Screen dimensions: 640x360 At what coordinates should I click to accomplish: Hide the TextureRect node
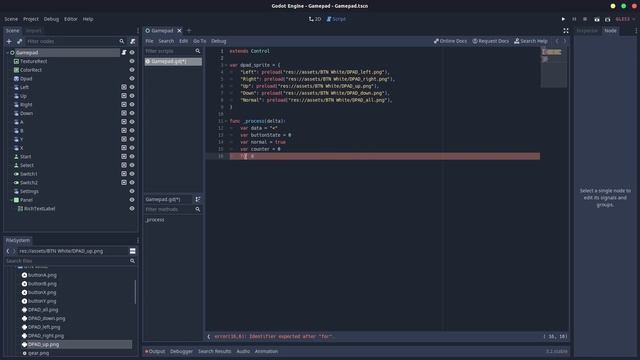click(x=132, y=61)
